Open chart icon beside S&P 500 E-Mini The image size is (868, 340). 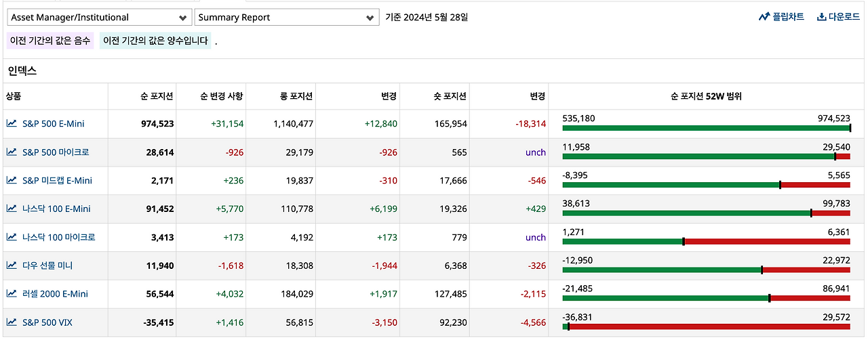pos(12,124)
